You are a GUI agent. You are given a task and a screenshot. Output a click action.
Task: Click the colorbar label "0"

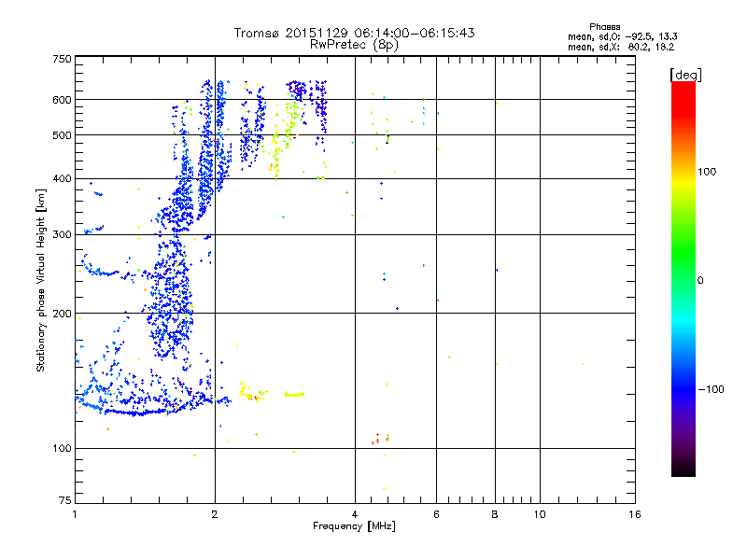coord(700,281)
